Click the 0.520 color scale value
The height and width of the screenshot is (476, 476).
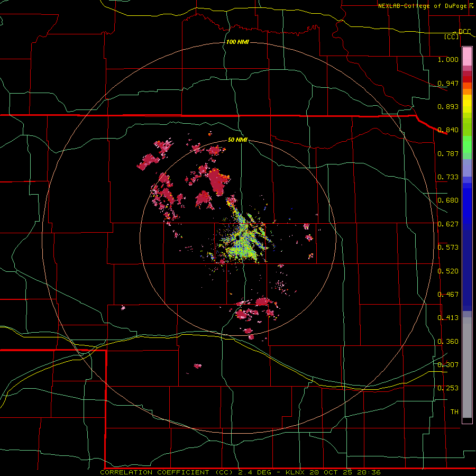tap(448, 271)
